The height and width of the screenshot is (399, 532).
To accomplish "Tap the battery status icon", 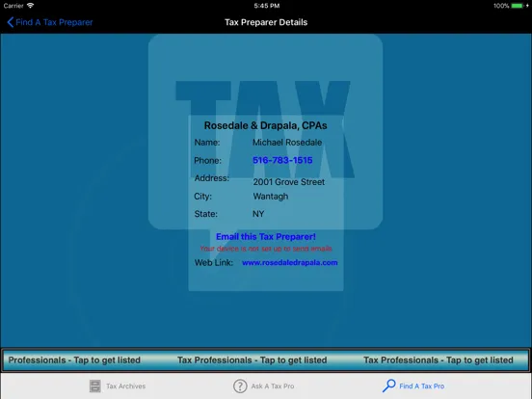I will coord(518,6).
